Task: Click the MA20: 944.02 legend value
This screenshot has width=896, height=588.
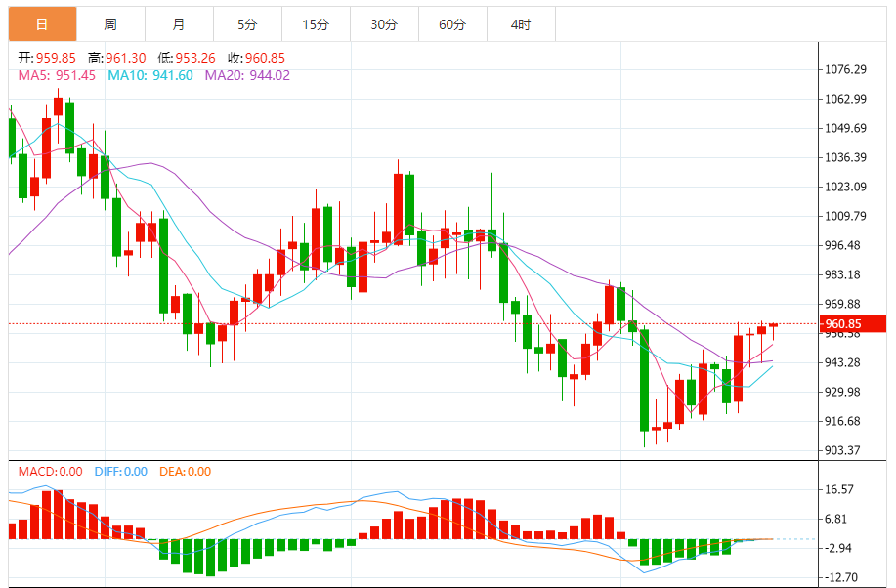Action: tap(247, 75)
